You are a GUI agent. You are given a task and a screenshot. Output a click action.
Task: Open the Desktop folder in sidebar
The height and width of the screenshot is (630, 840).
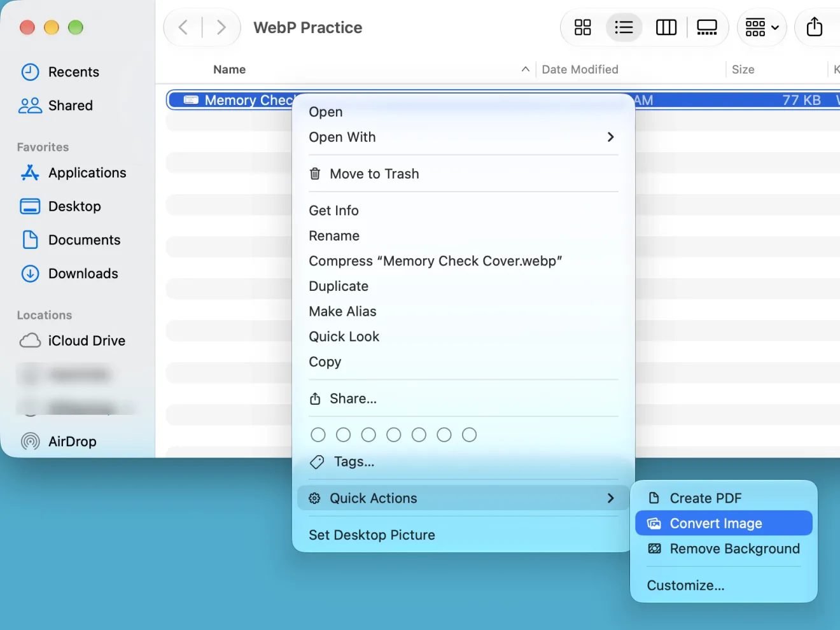click(61, 206)
